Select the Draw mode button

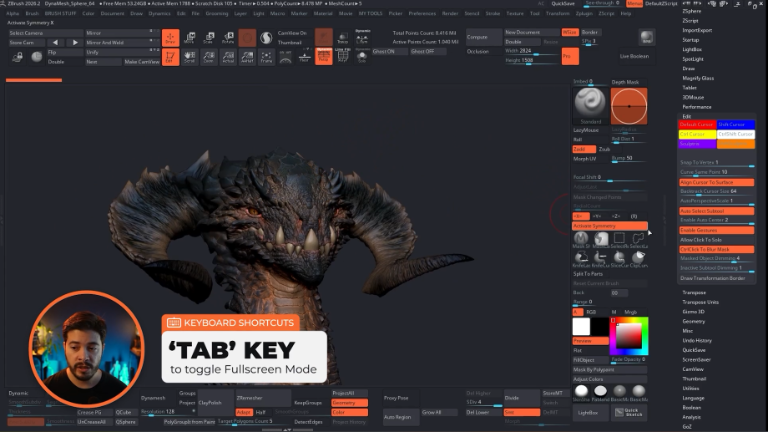(170, 38)
